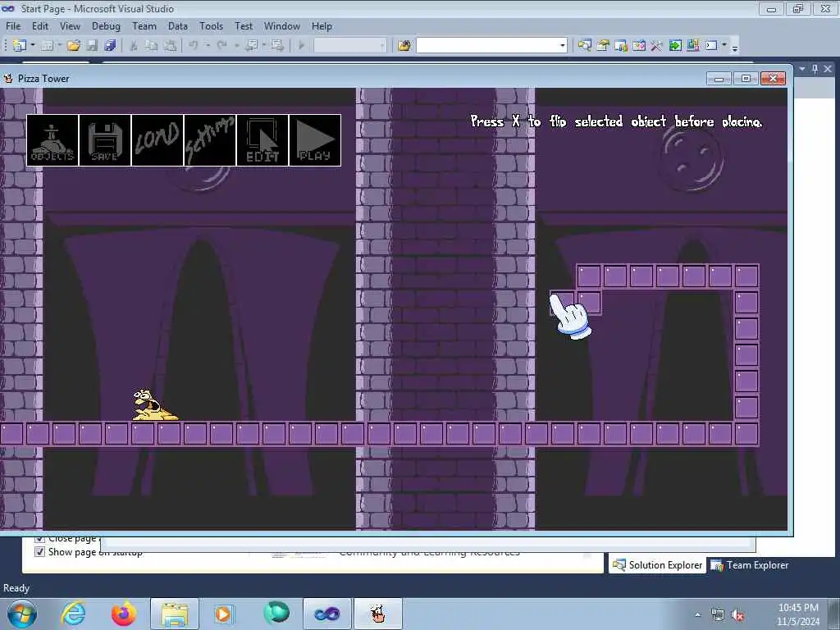840x630 pixels.
Task: Switch to the Solution Explorer tab
Action: [657, 564]
